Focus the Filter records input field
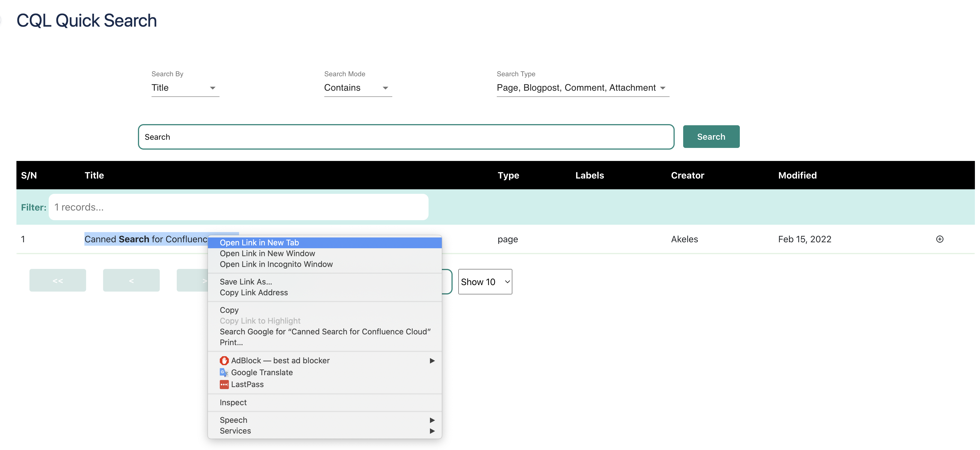The width and height of the screenshot is (980, 450). pos(238,207)
